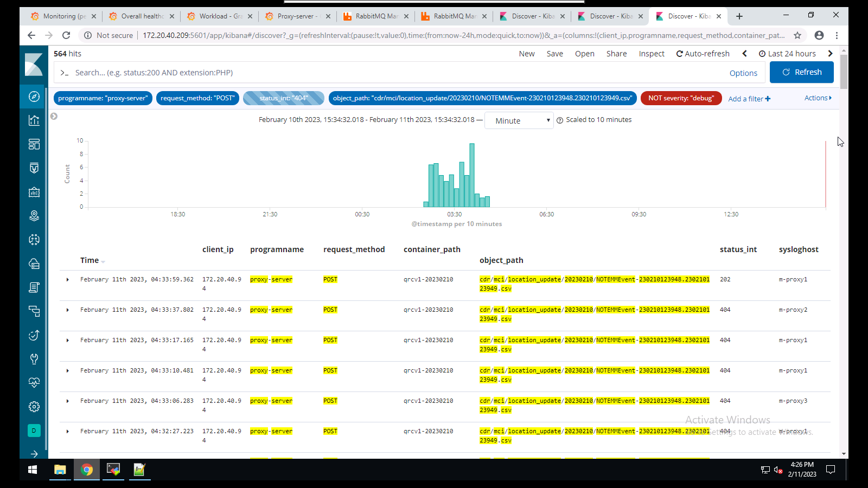Image resolution: width=868 pixels, height=488 pixels.
Task: Click the Kibana logo
Action: 34,65
